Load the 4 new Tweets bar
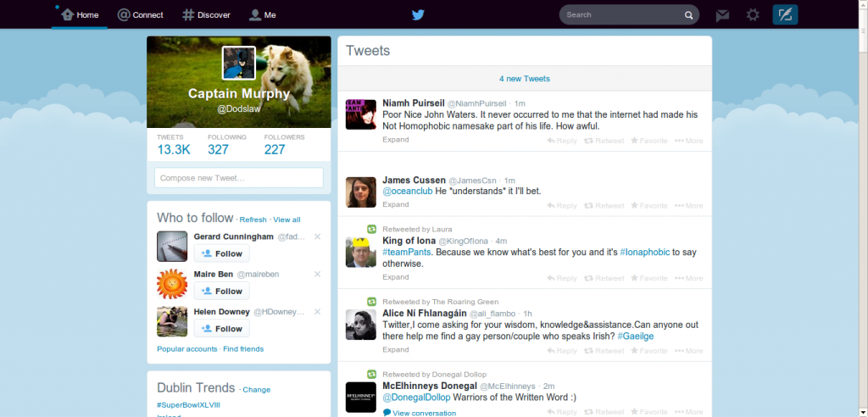 pos(524,79)
